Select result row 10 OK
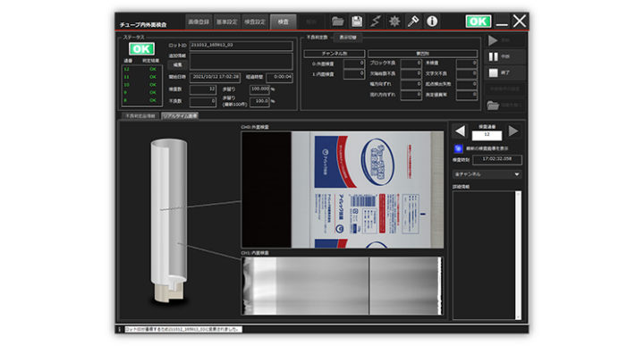Screen dimensions: 644x346 click(141, 85)
